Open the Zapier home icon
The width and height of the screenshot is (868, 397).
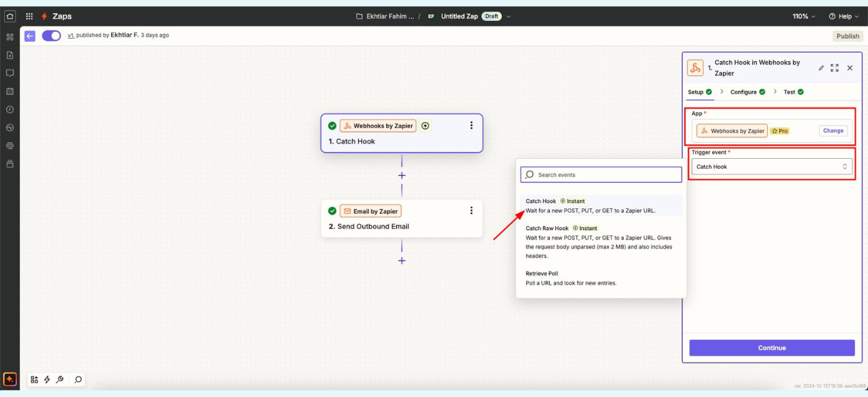coord(9,16)
